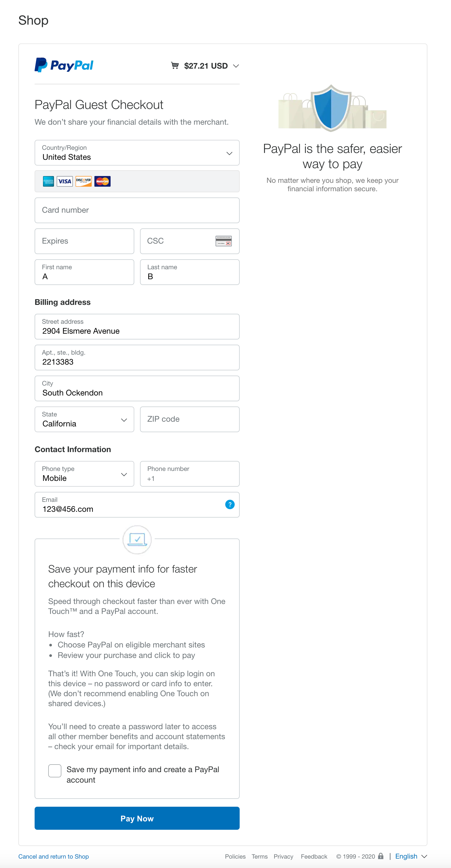Screen dimensions: 451x868
Task: Click the CSC card hint icon
Action: [x=223, y=241]
